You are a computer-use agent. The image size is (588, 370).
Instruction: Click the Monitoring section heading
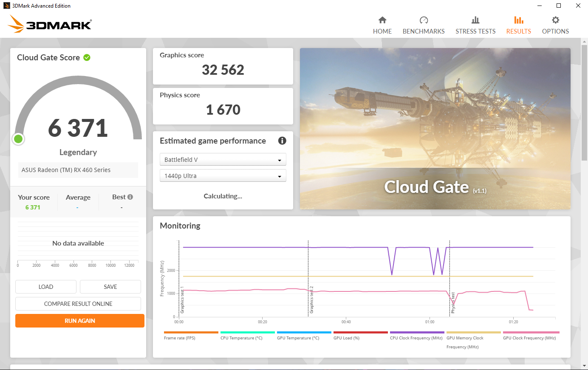180,226
